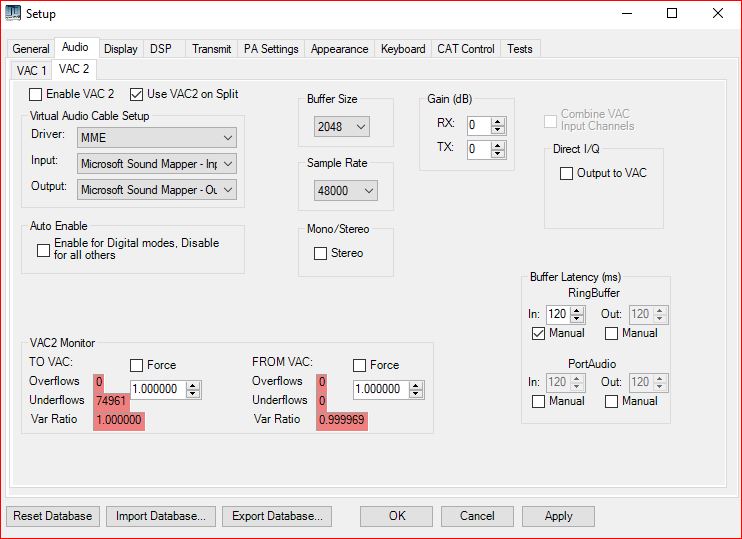Viewport: 742px width, 539px height.
Task: Switch to the VAC 1 tab
Action: click(x=31, y=70)
